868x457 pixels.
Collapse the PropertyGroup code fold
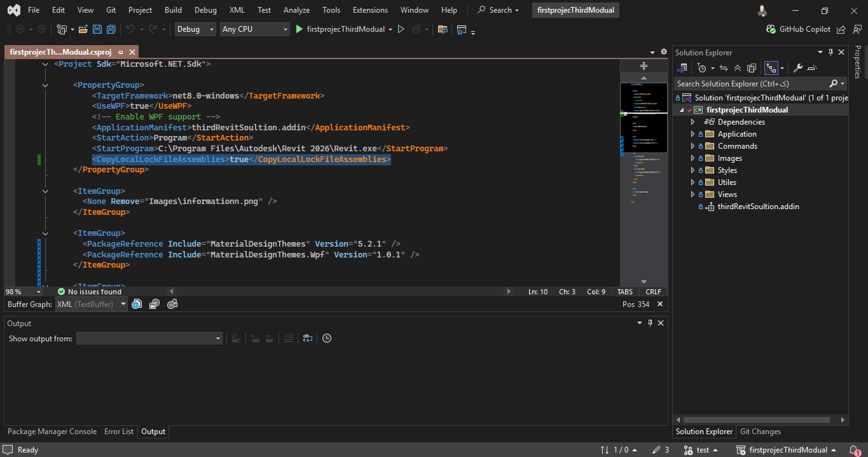coord(45,85)
